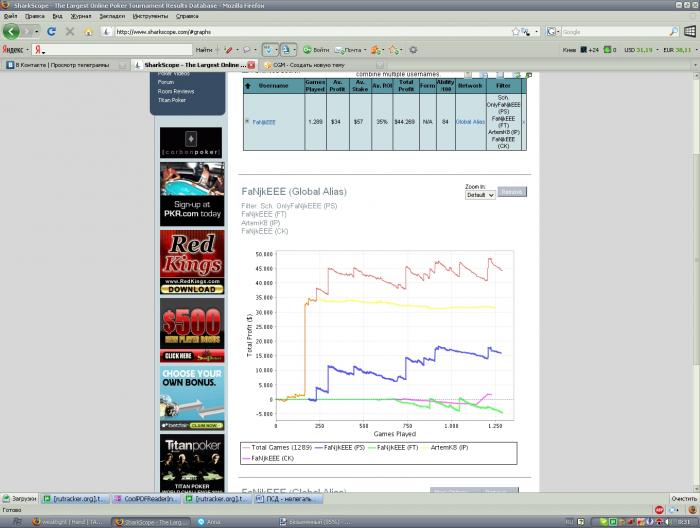This screenshot has width=700, height=528.
Task: Open the Choose Your Own Bonus banner
Action: pyautogui.click(x=192, y=399)
